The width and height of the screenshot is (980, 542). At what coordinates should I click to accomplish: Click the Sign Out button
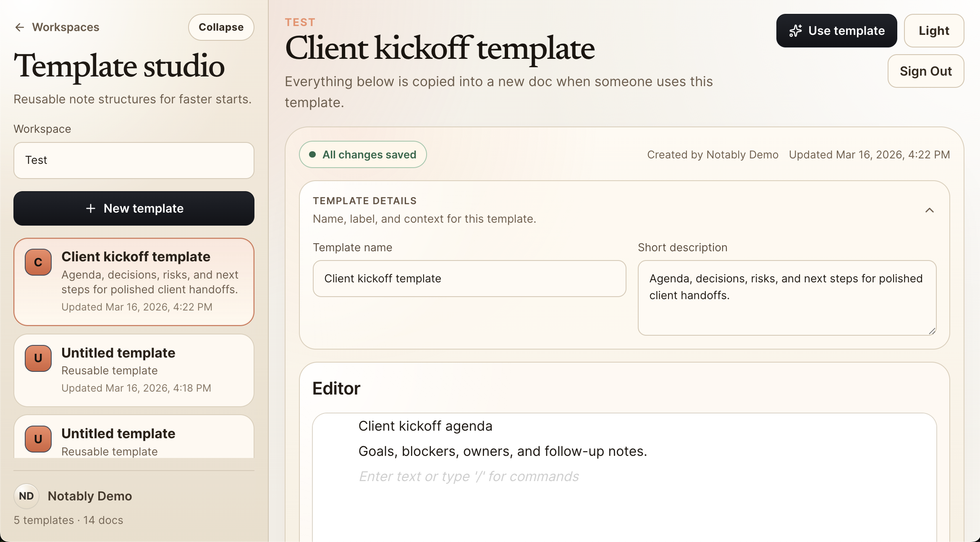pyautogui.click(x=926, y=71)
